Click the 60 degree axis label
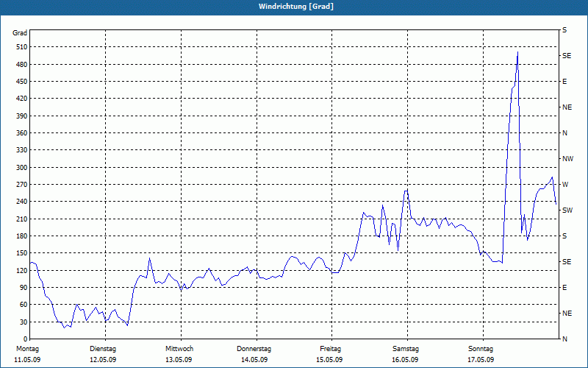Screen dimensions: 588x368 [24, 305]
